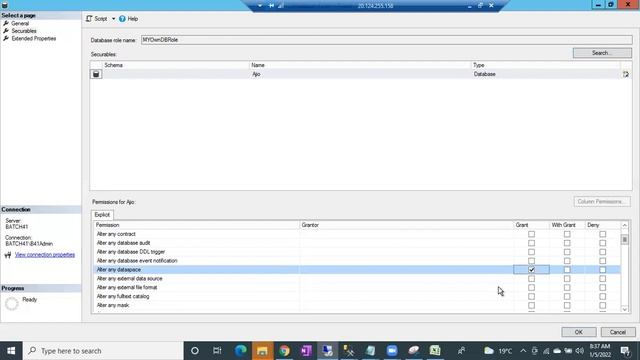Viewport: 640px width, 360px height.
Task: Open the Help button
Action: tap(129, 19)
